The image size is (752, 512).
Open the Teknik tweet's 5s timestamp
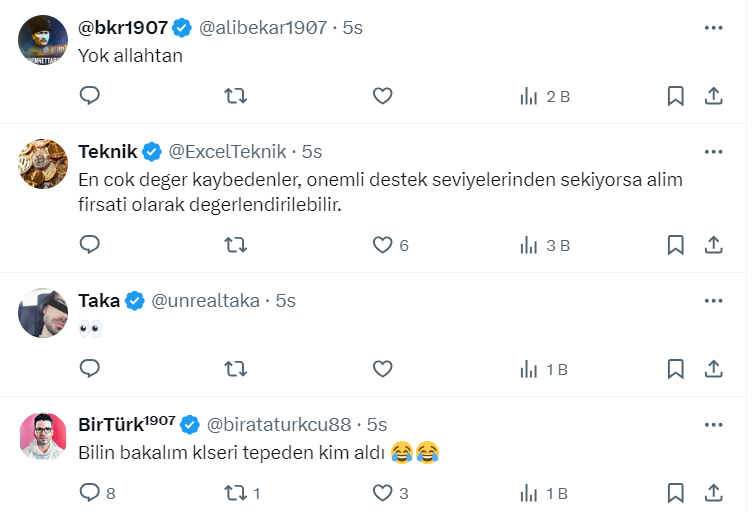312,152
